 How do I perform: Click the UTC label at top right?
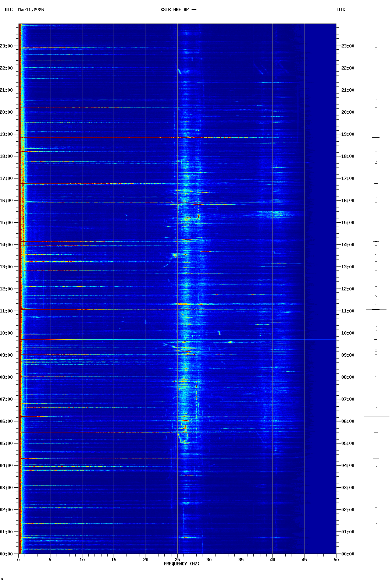click(341, 10)
